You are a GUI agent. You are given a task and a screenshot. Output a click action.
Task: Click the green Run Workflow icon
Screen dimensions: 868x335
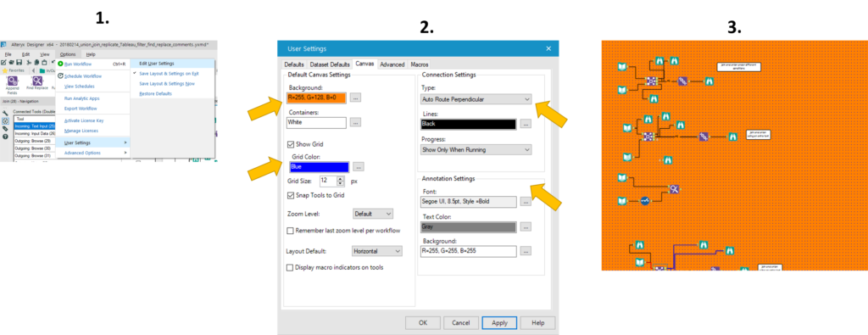click(61, 64)
